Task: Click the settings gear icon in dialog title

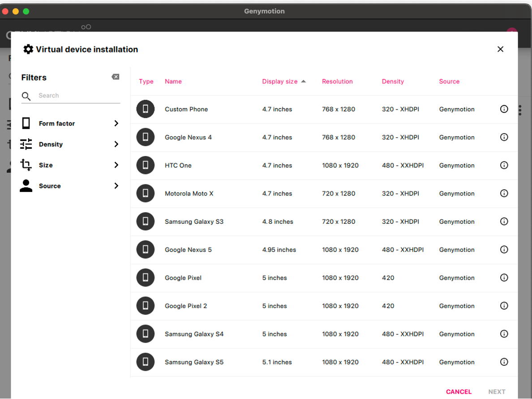Action: click(28, 49)
